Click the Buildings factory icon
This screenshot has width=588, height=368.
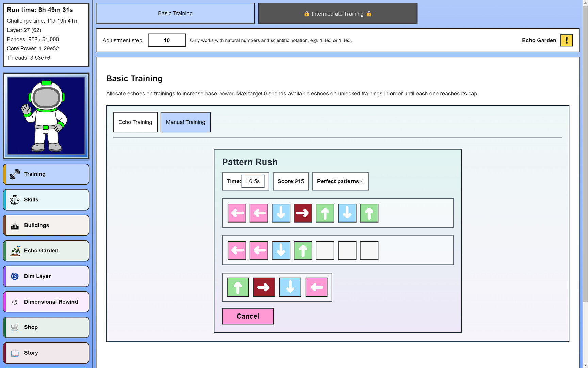tap(15, 226)
